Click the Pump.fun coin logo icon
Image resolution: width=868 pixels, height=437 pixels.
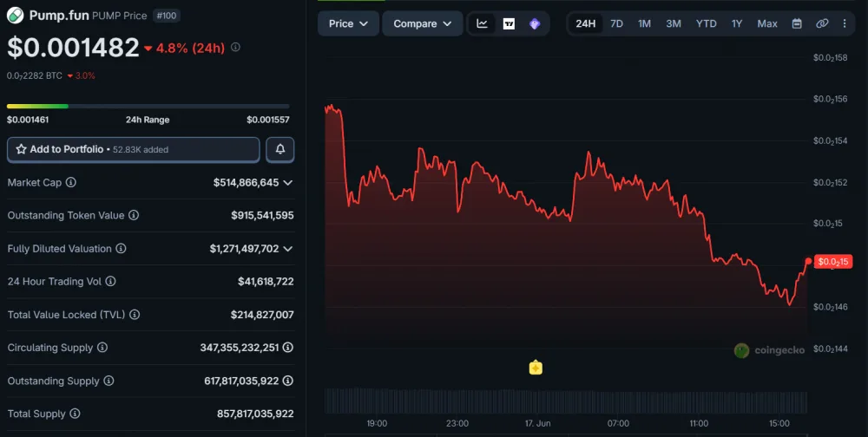tap(15, 15)
